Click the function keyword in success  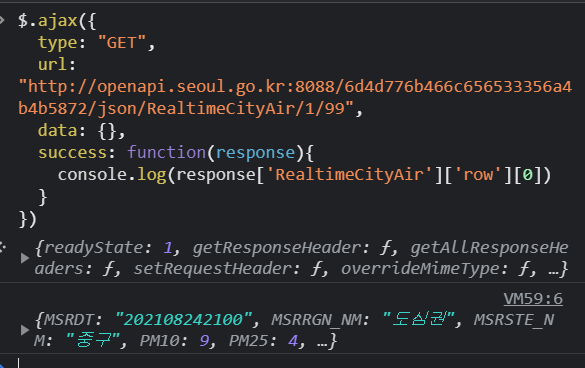pos(166,152)
